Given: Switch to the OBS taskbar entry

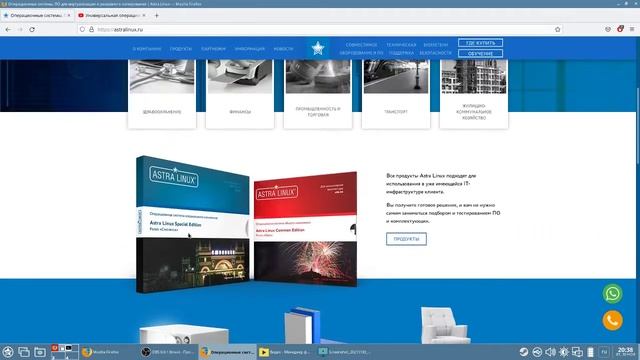Looking at the screenshot, I should pos(168,352).
